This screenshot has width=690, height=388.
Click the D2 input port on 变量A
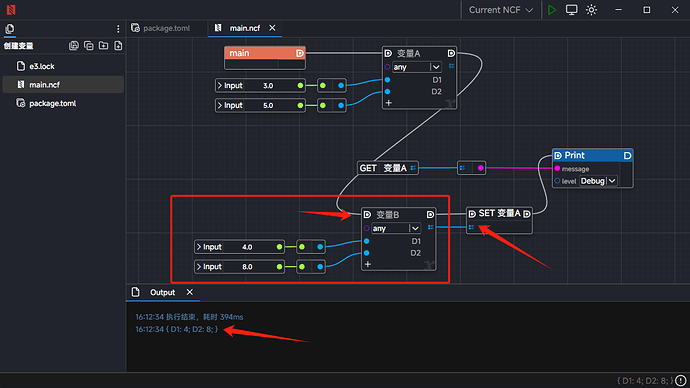[387, 92]
